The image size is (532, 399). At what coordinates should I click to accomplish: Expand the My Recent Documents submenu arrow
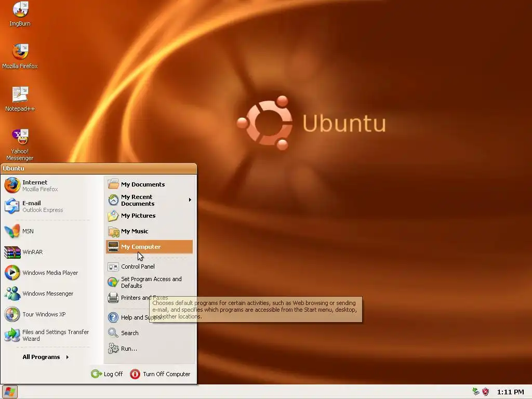point(190,200)
